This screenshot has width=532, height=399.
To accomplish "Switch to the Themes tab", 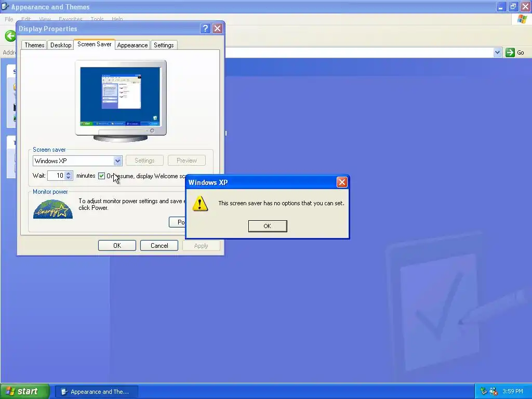I will tap(34, 45).
